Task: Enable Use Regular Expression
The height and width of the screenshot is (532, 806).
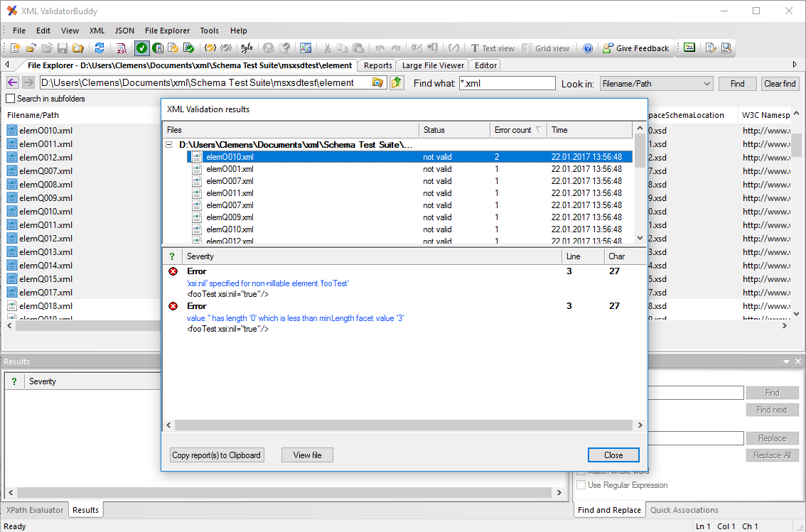Action: point(581,484)
